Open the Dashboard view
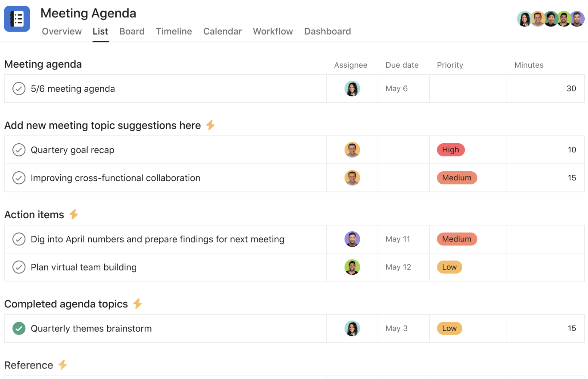 pyautogui.click(x=327, y=31)
